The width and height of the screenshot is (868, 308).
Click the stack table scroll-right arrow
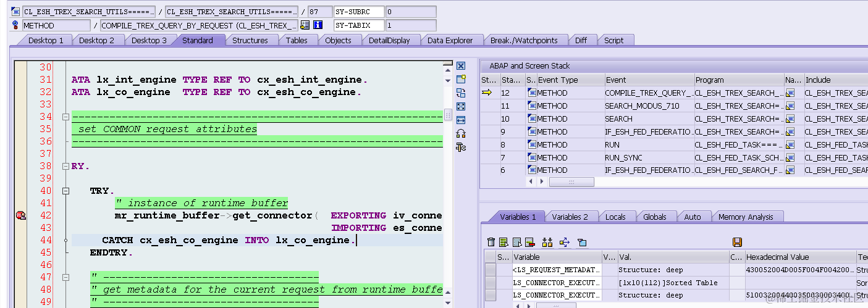click(x=542, y=181)
